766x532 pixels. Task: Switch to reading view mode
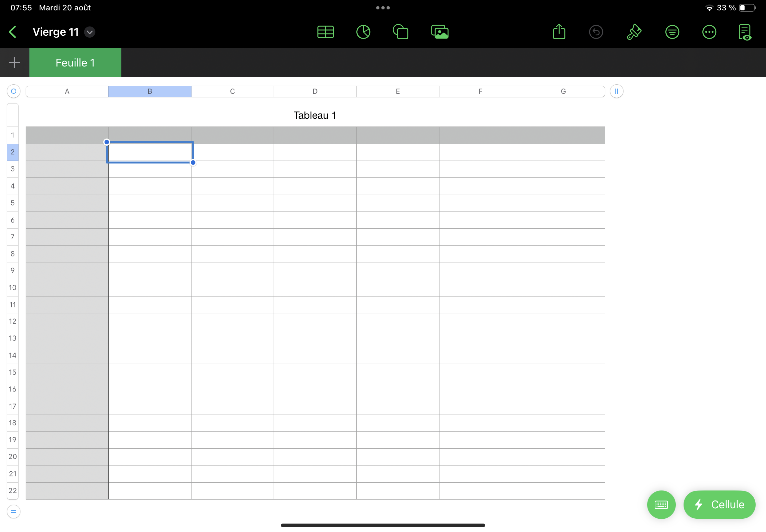coord(745,32)
